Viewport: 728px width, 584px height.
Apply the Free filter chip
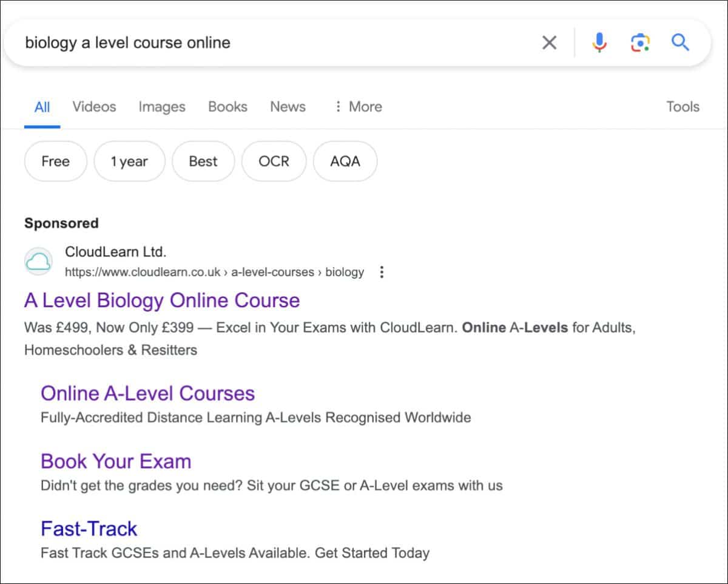[x=56, y=161]
